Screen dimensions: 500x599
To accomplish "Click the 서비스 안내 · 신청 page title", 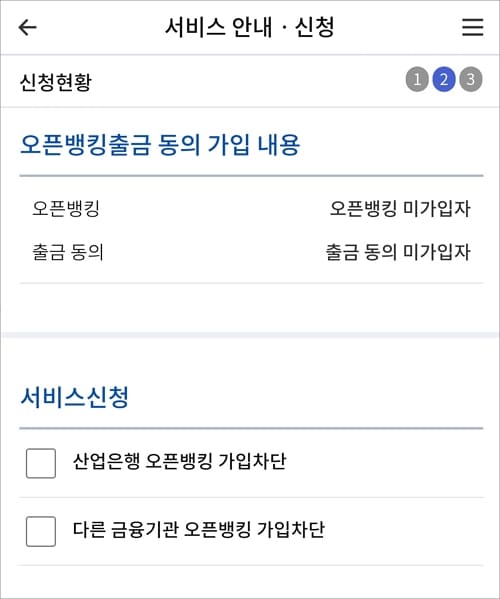I will coord(250,28).
